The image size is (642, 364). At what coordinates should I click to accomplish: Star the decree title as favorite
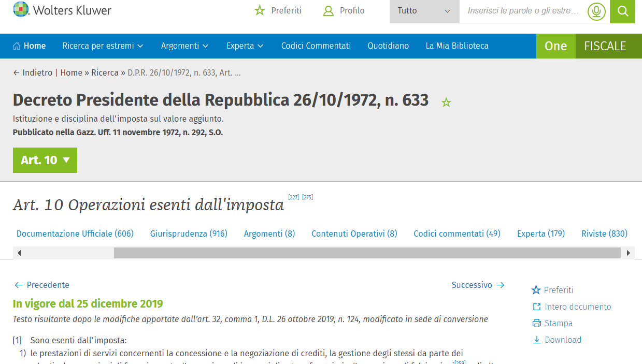(x=446, y=103)
